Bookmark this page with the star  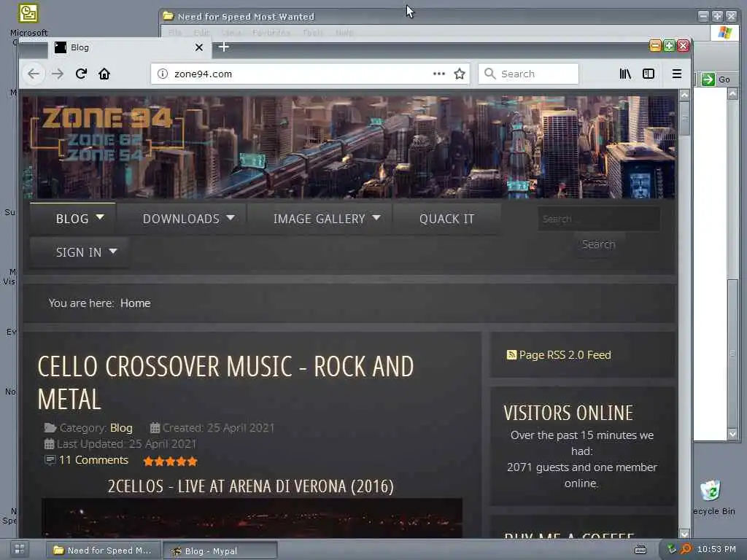tap(460, 74)
